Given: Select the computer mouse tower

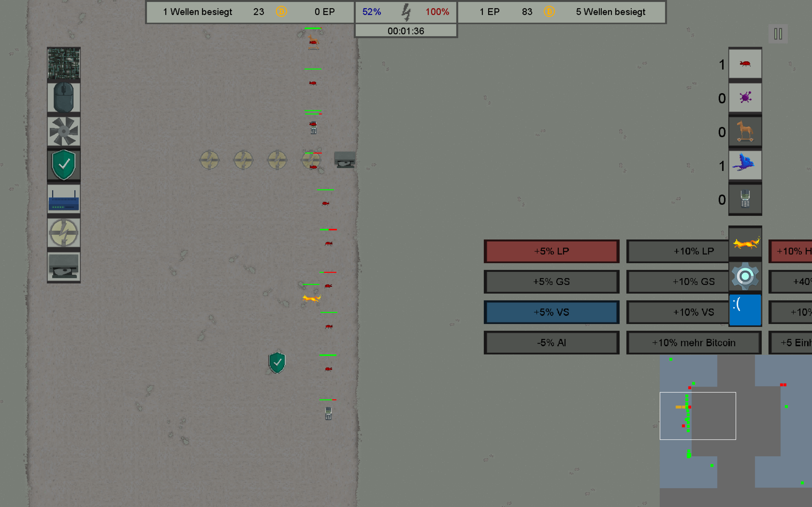Looking at the screenshot, I should point(63,97).
